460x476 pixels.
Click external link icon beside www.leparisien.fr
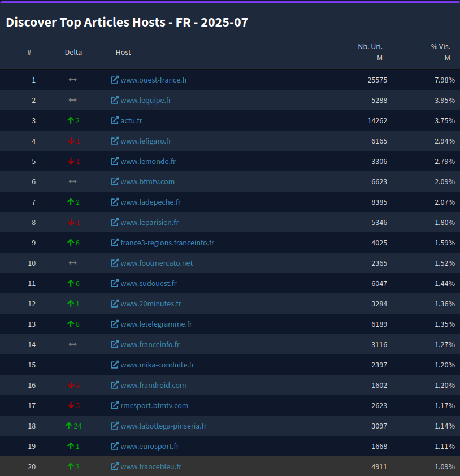[114, 222]
